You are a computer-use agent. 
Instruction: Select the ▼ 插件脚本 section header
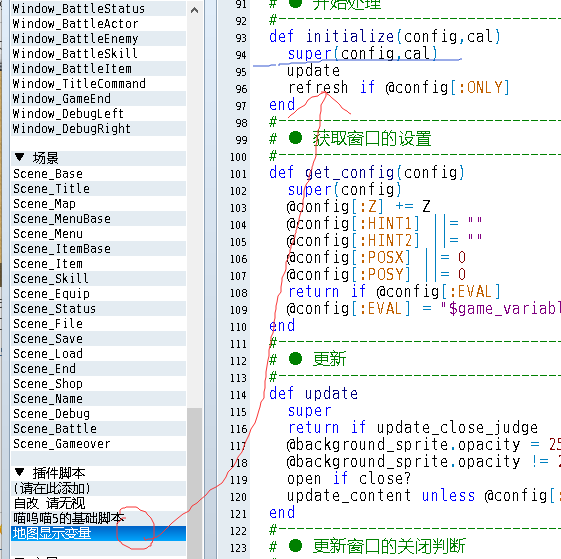[x=99, y=473]
